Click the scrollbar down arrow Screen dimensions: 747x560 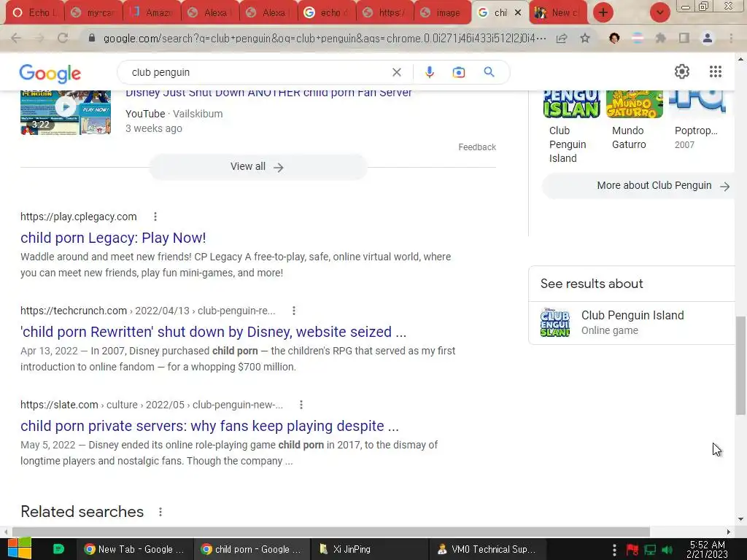(x=740, y=519)
